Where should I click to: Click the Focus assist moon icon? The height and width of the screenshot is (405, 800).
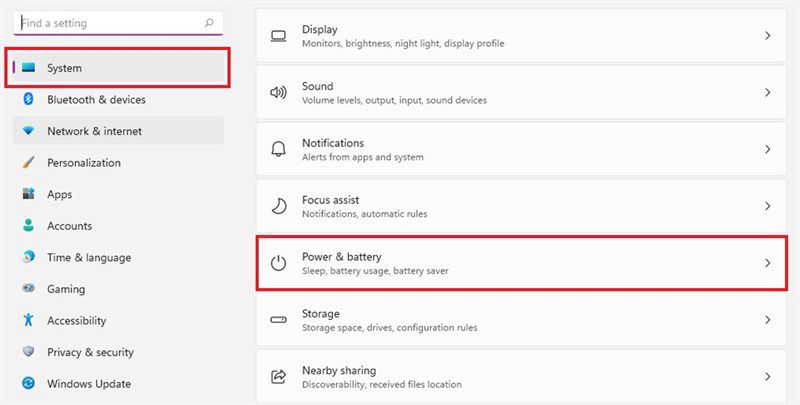click(278, 206)
